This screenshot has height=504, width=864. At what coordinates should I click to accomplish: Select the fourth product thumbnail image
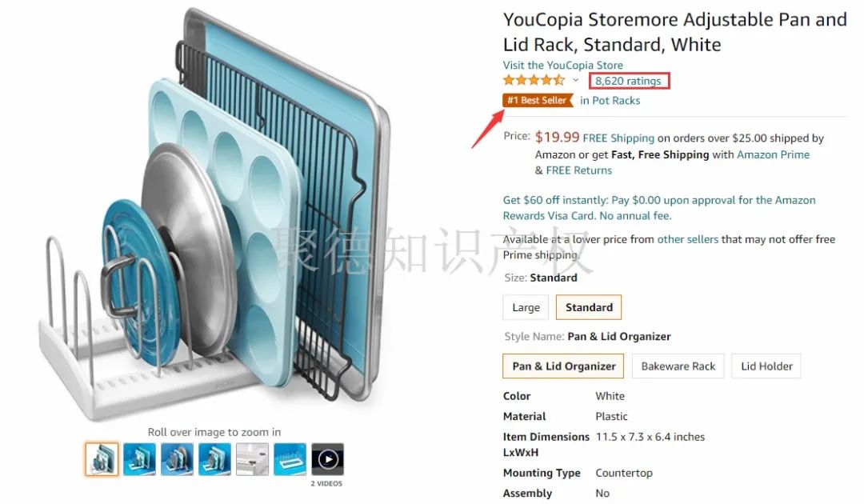coord(214,459)
